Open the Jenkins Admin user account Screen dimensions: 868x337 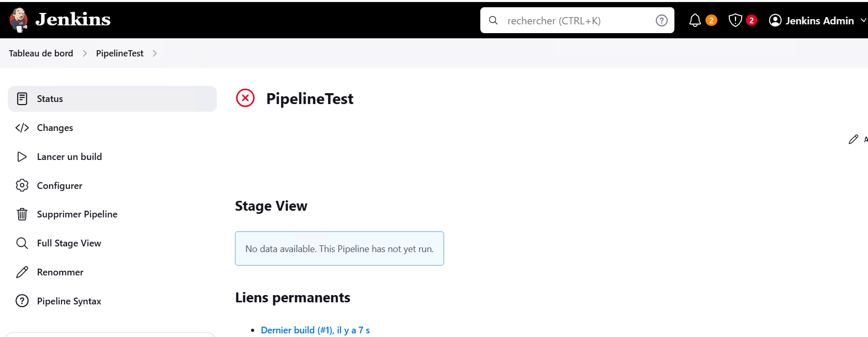click(x=812, y=20)
